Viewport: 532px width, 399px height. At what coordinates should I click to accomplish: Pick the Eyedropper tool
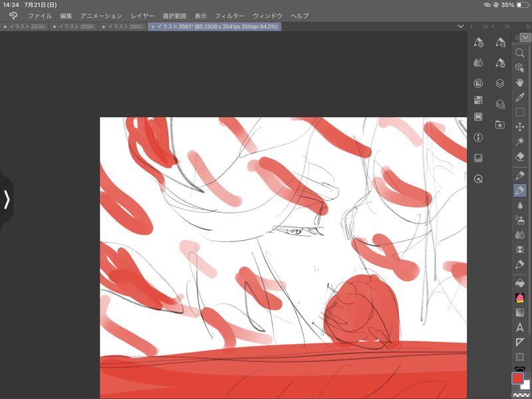[x=519, y=97]
